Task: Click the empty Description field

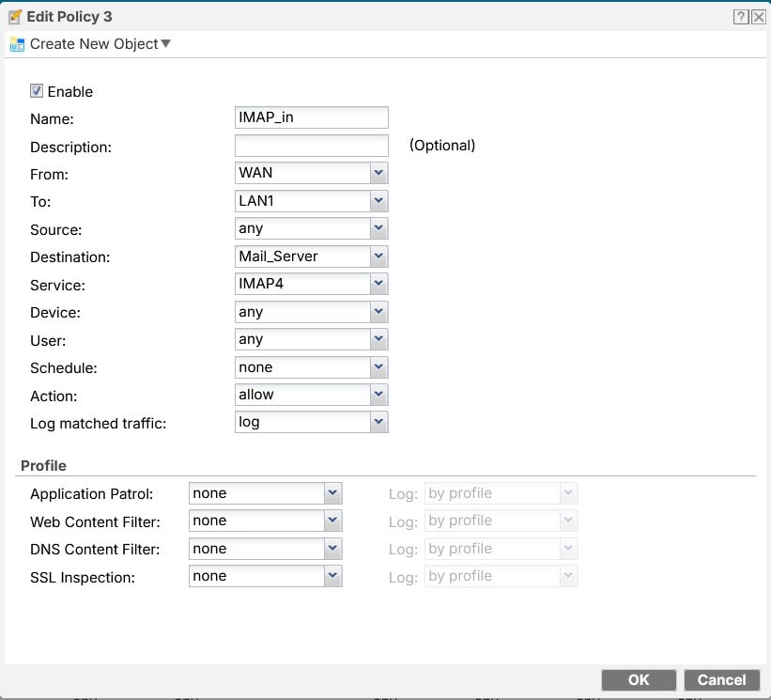Action: point(311,146)
